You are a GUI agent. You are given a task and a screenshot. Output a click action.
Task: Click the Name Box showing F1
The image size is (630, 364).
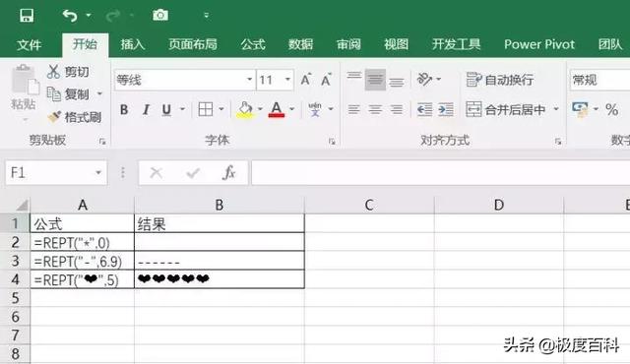coord(56,172)
